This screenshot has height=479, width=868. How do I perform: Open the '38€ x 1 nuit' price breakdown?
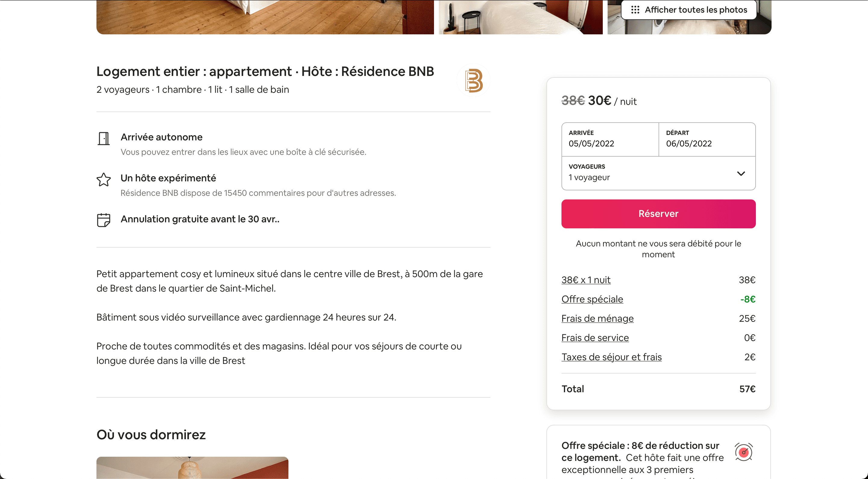click(x=586, y=280)
